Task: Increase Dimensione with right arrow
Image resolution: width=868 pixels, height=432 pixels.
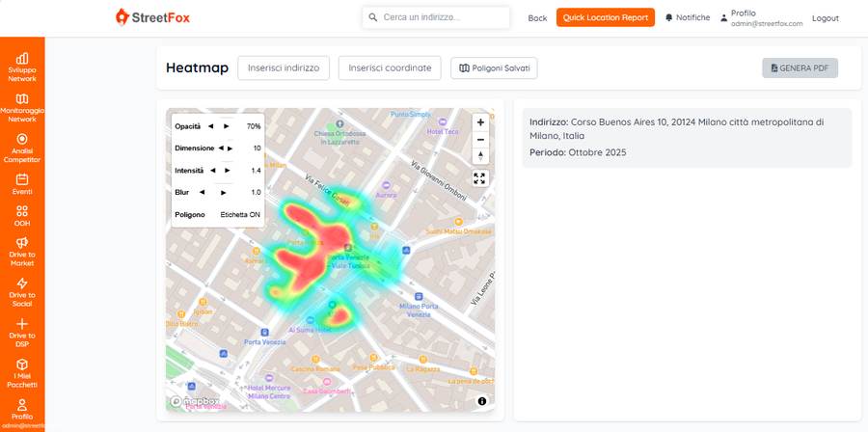Action: tap(230, 148)
